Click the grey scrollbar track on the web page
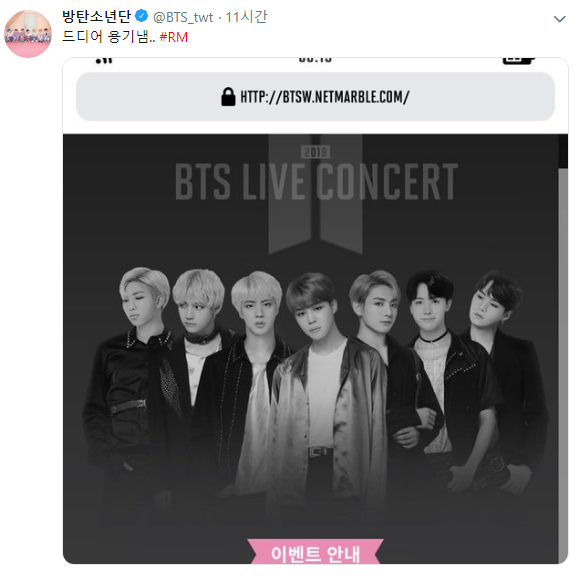This screenshot has height=576, width=575. click(x=563, y=366)
